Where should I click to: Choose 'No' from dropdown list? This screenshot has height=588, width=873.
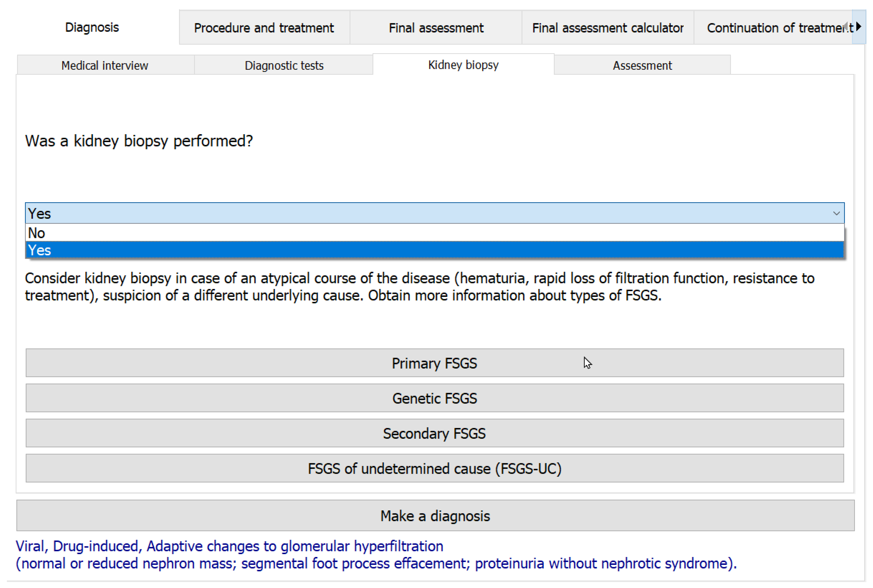(x=434, y=233)
